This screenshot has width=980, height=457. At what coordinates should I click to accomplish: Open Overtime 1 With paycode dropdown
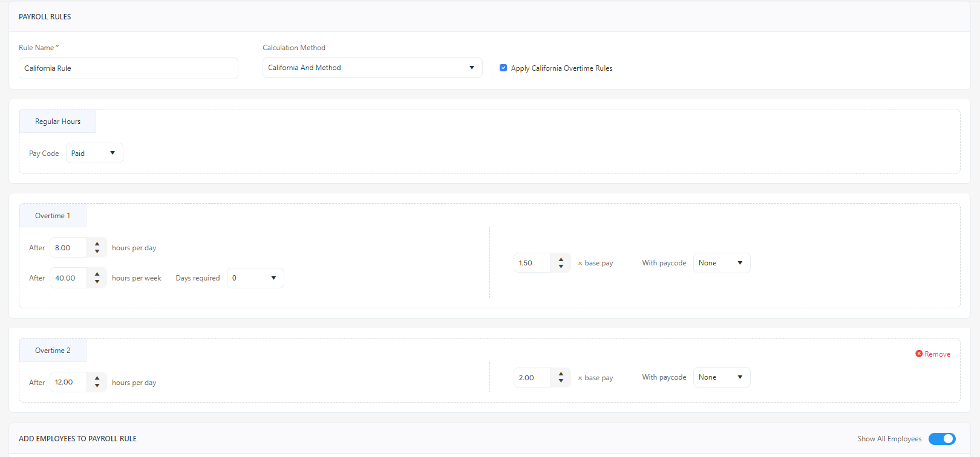pos(721,263)
